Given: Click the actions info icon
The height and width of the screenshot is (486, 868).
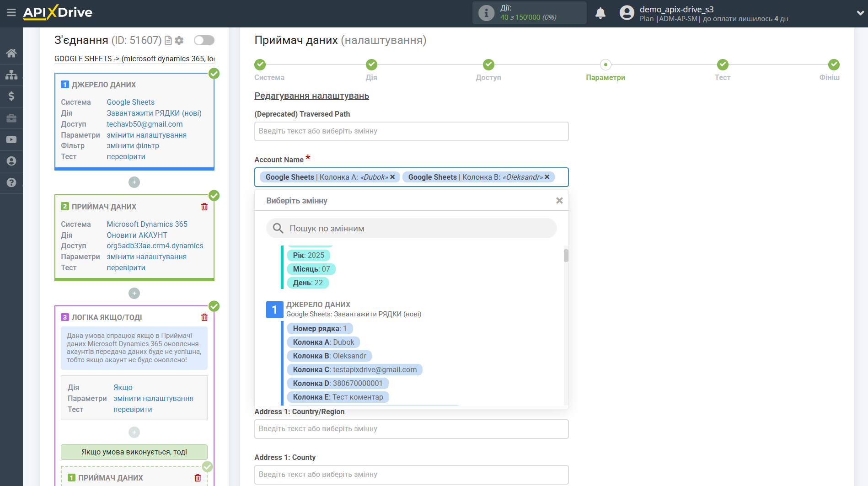Looking at the screenshot, I should 486,13.
